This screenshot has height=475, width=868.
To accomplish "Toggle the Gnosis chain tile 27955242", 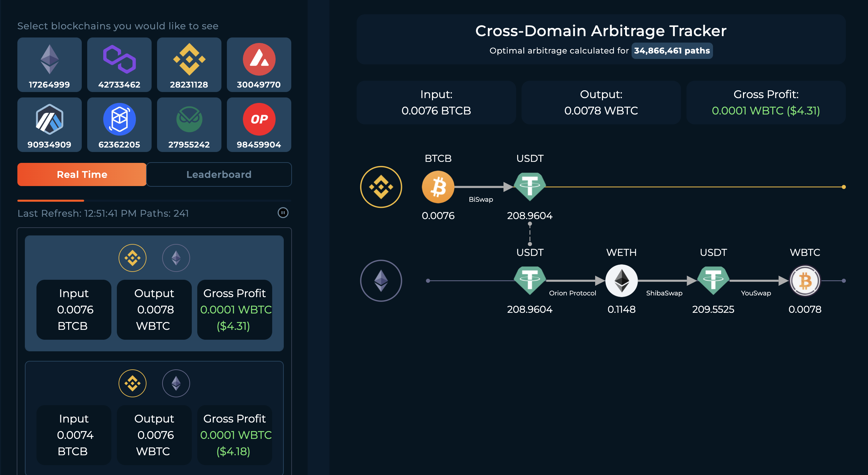I will [x=189, y=125].
